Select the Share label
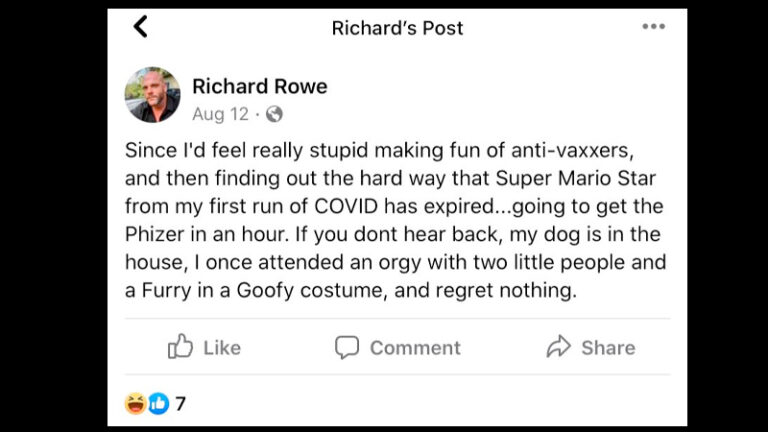This screenshot has height=432, width=768. [608, 348]
